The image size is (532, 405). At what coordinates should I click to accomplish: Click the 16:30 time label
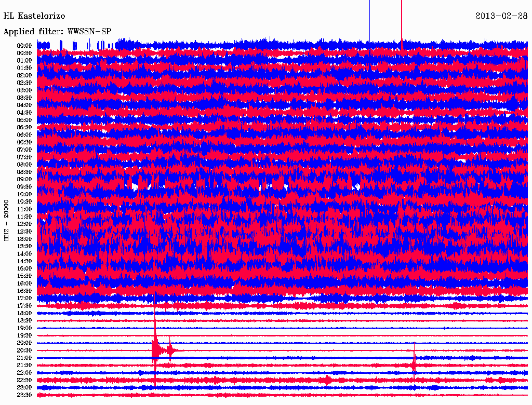[24, 291]
